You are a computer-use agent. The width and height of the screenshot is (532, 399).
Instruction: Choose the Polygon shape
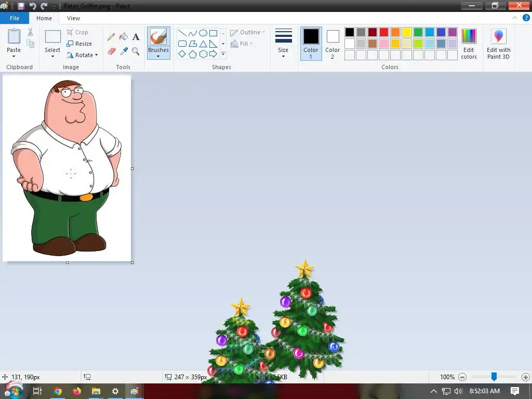[x=192, y=44]
